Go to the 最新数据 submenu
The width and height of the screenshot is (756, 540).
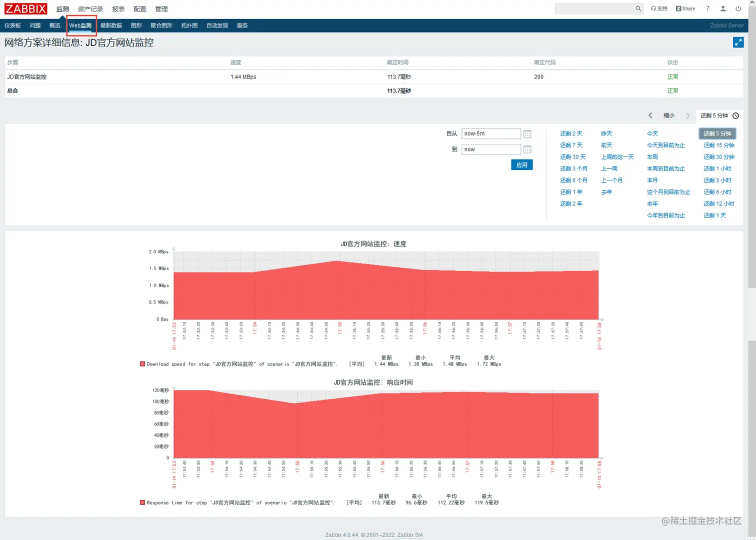[111, 25]
